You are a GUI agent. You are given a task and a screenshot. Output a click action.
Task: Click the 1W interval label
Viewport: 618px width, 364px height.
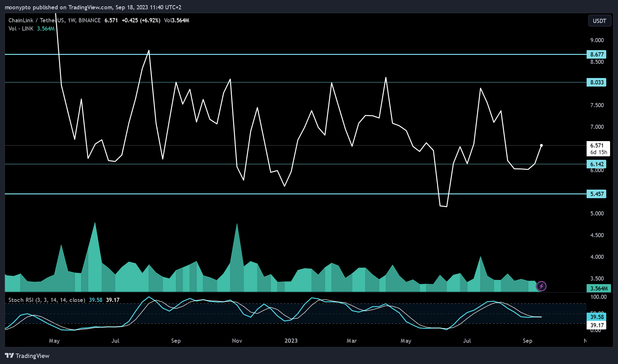pos(72,20)
